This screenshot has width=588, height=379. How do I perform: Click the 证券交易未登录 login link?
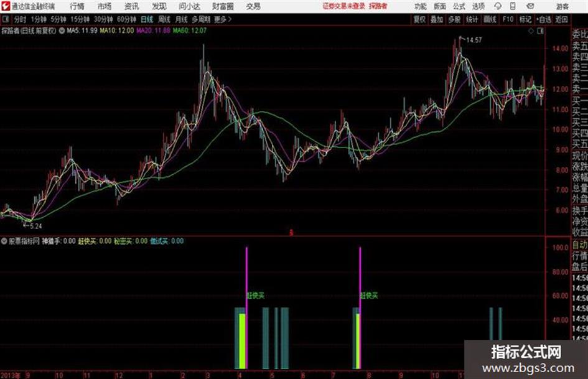pyautogui.click(x=344, y=6)
